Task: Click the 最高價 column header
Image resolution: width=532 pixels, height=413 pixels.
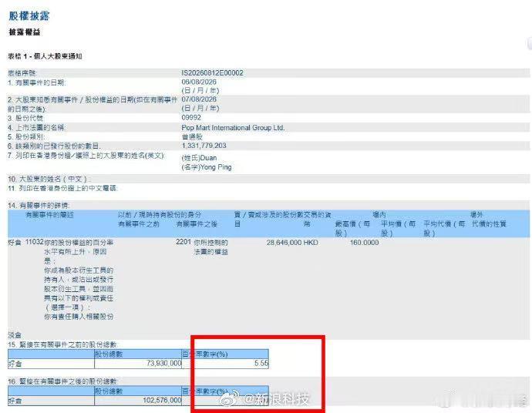Action: point(352,229)
